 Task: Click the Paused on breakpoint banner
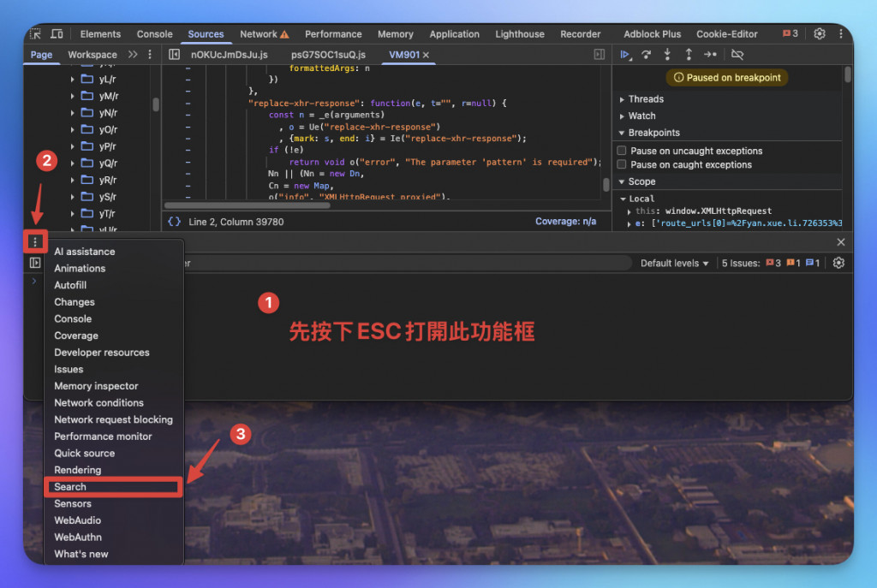(726, 78)
